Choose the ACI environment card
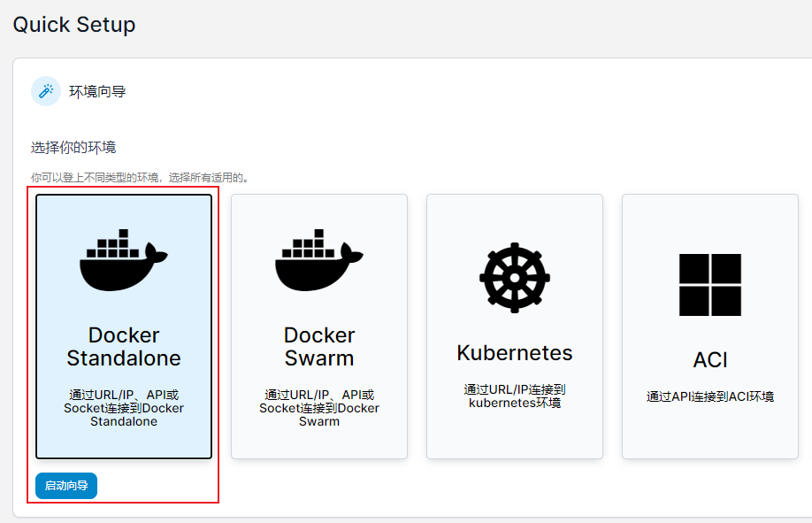The height and width of the screenshot is (523, 812). [x=710, y=327]
